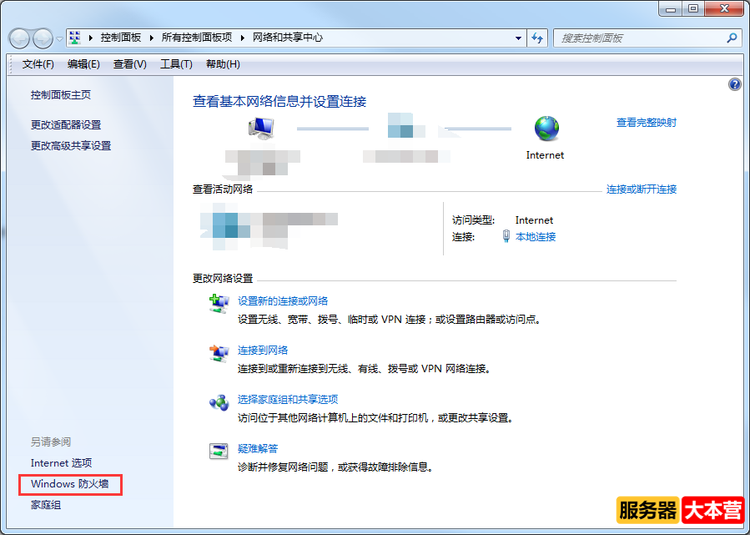This screenshot has height=535, width=750.
Task: Click 连接或断开连接 link
Action: click(641, 189)
